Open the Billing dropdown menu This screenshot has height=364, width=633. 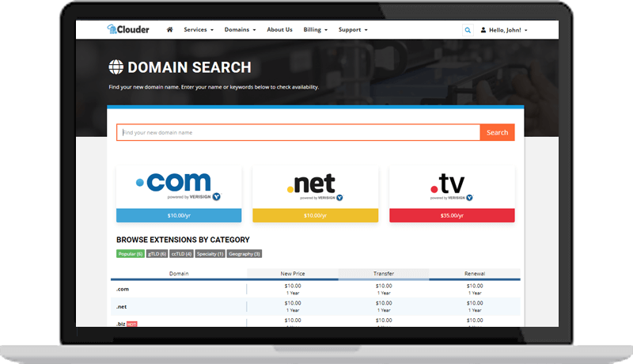(315, 29)
